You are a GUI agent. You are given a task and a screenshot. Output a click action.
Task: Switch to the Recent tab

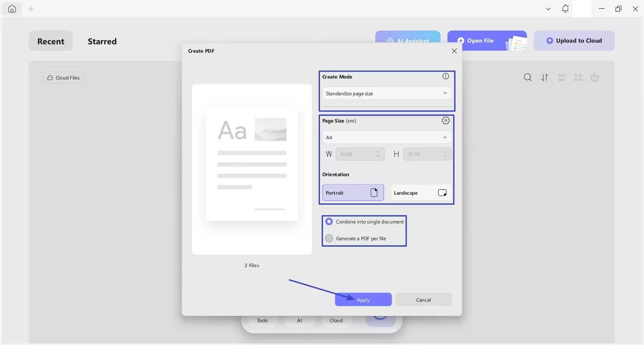pos(51,41)
